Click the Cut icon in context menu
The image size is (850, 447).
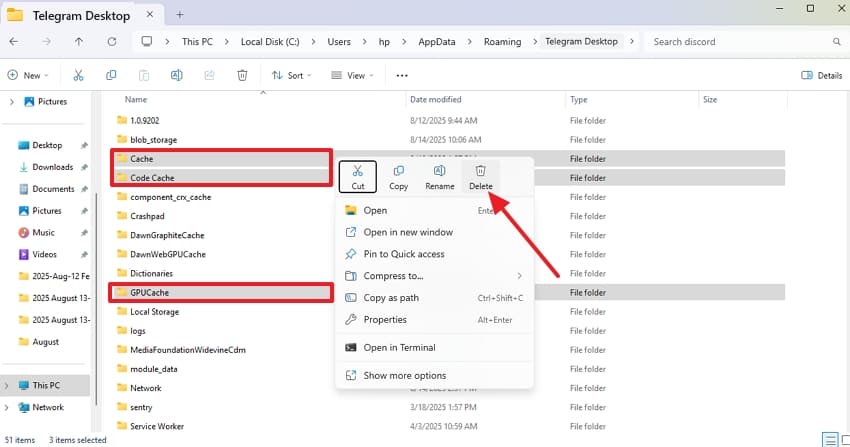click(358, 171)
